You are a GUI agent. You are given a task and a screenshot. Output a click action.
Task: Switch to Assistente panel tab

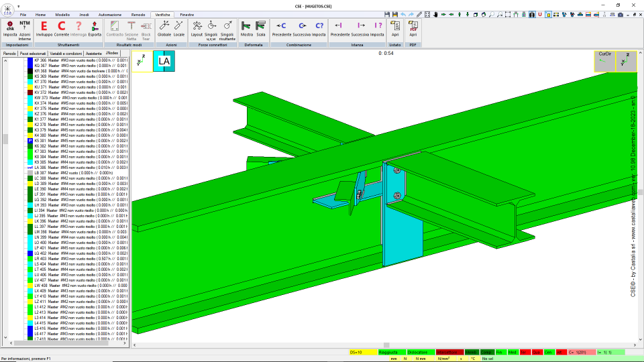(x=94, y=54)
